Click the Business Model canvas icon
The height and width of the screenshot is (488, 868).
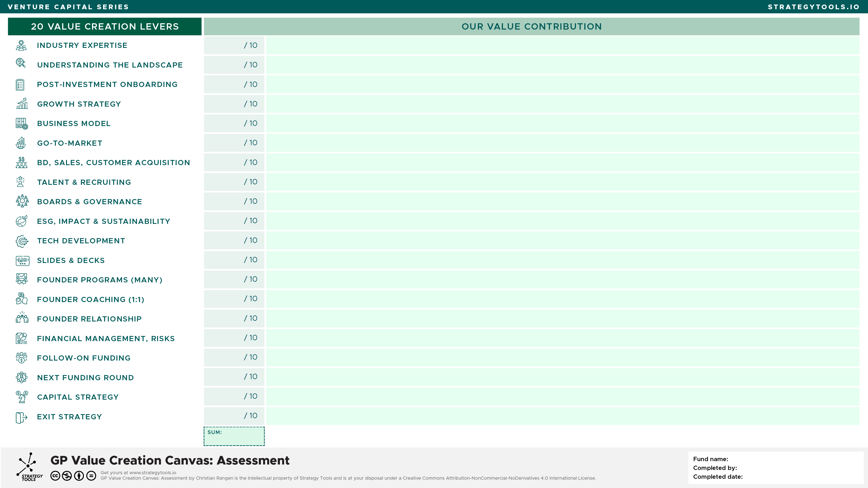click(22, 124)
